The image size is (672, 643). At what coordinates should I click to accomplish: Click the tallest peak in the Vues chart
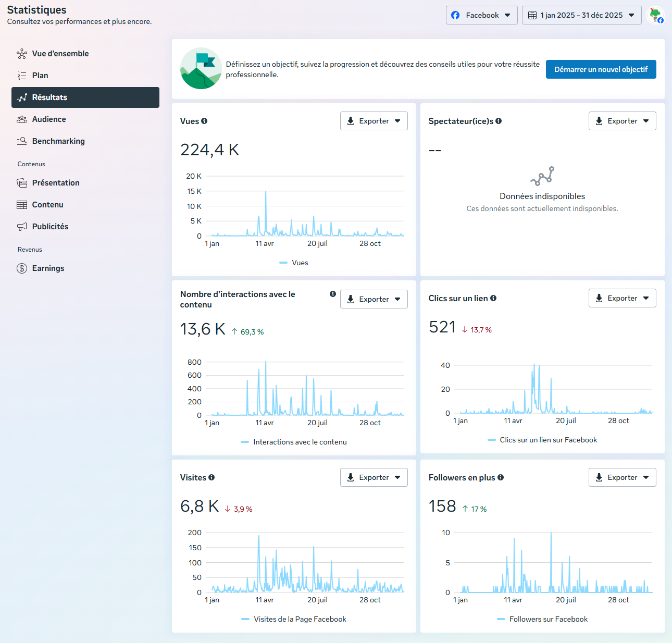pos(266,192)
